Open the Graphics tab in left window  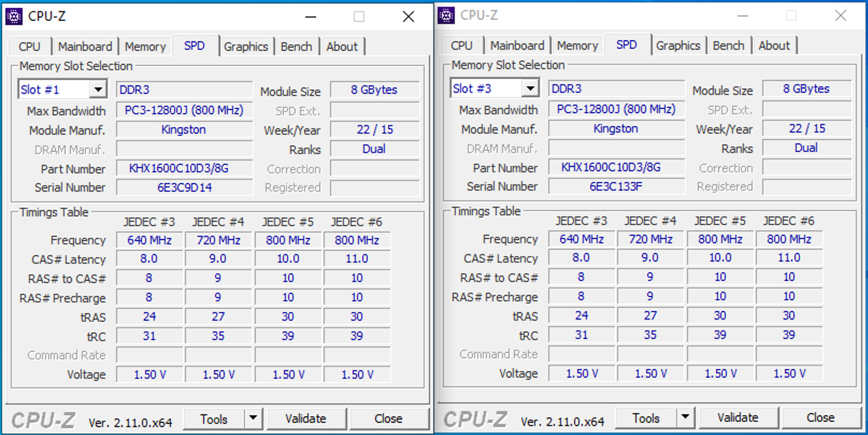click(245, 47)
